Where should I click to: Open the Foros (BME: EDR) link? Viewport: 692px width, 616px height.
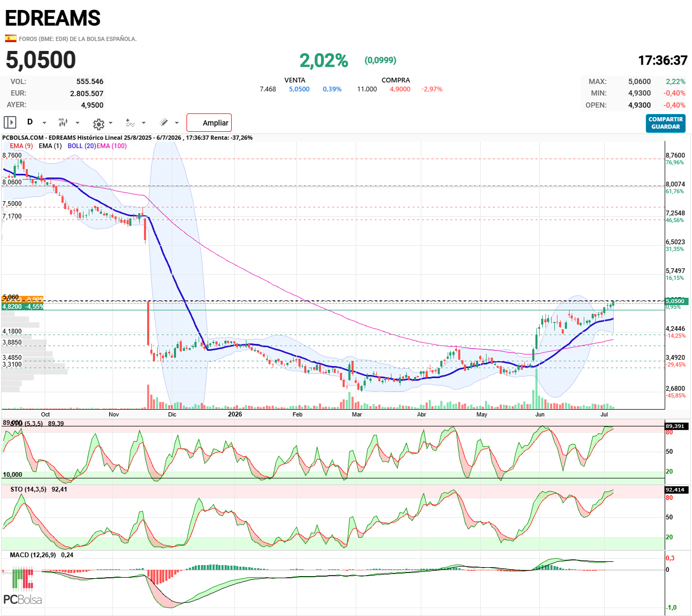coord(78,39)
